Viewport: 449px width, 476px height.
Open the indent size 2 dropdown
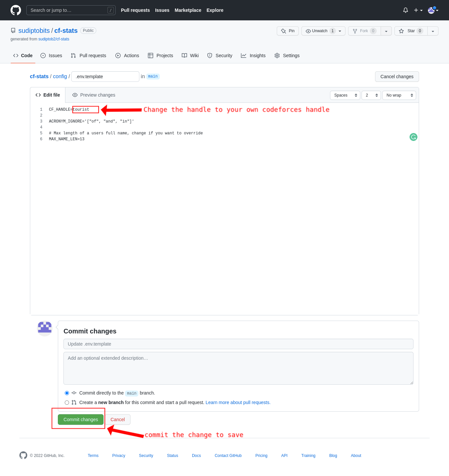pos(371,95)
